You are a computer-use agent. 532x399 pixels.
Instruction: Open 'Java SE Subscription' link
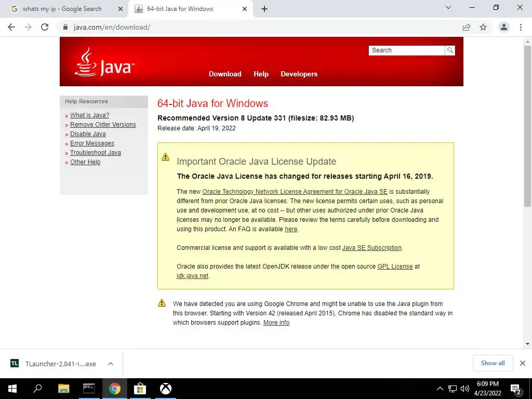[x=372, y=248]
